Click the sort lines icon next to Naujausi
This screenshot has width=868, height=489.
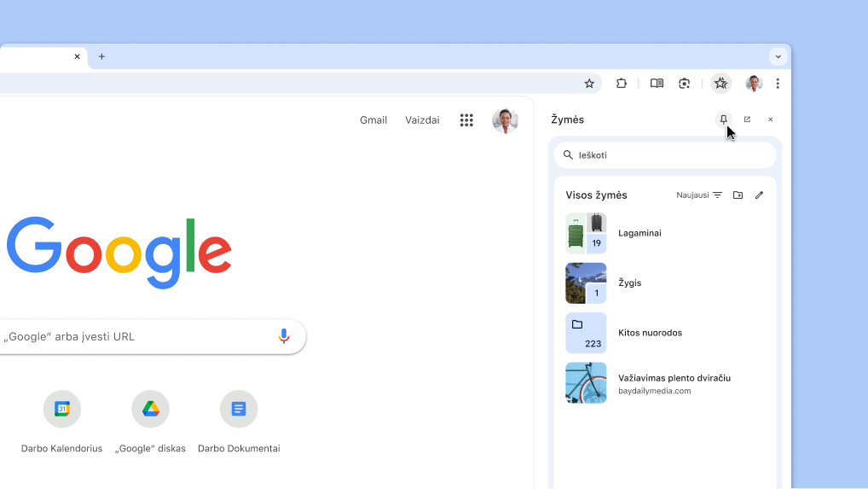pos(717,195)
